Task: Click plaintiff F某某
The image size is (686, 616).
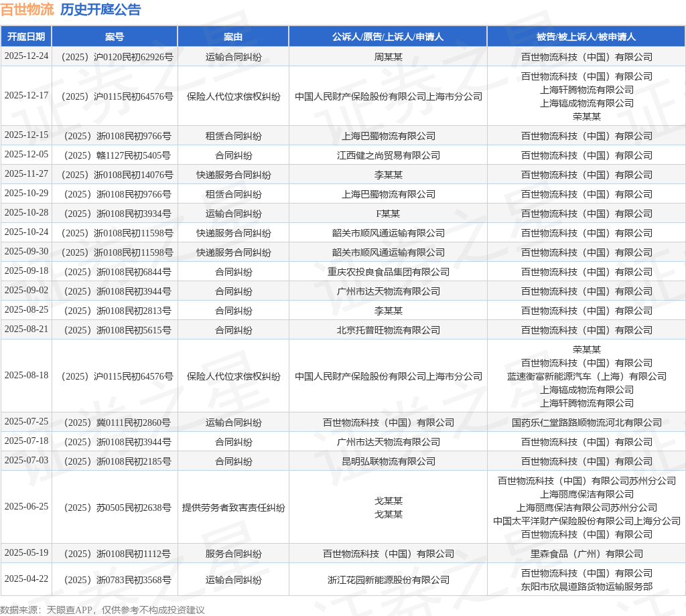Action: [388, 214]
